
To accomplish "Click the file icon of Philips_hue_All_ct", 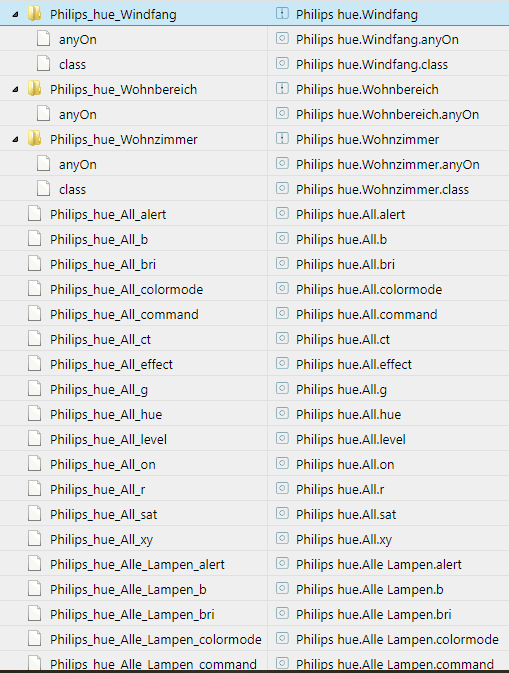I will point(34,339).
